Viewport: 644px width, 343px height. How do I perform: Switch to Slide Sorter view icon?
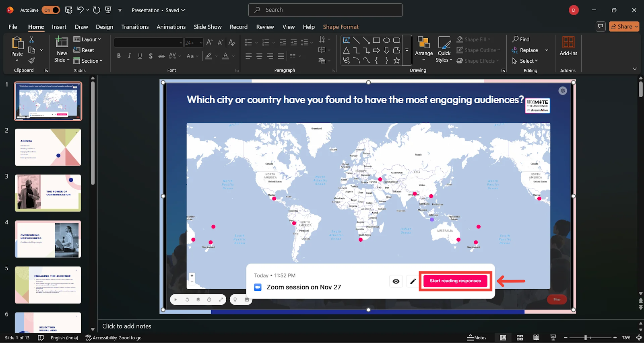[x=520, y=338]
